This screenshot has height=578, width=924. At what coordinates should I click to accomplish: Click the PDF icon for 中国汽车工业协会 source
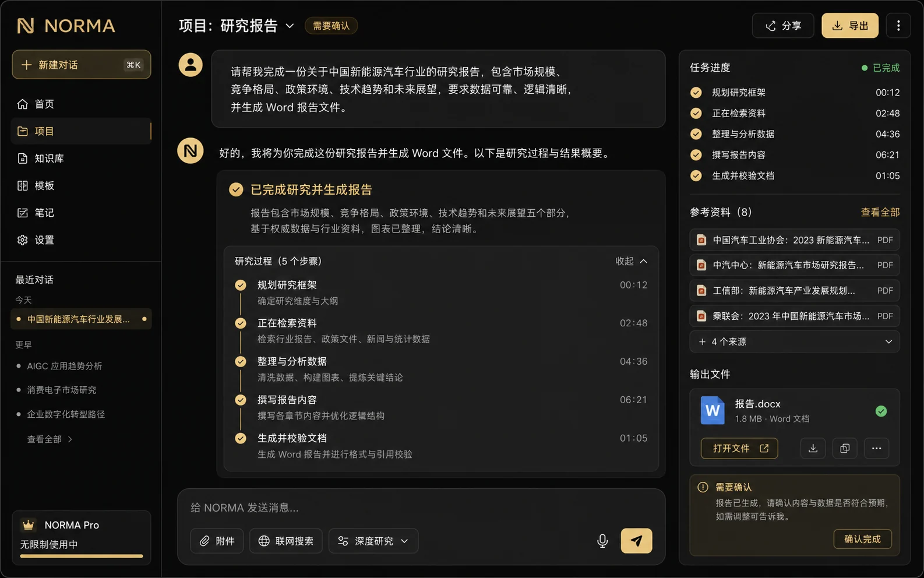coord(701,240)
